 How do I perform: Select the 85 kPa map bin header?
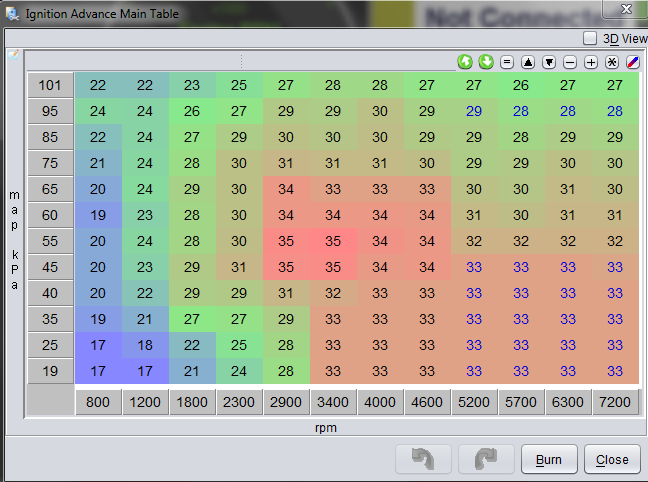click(50, 137)
